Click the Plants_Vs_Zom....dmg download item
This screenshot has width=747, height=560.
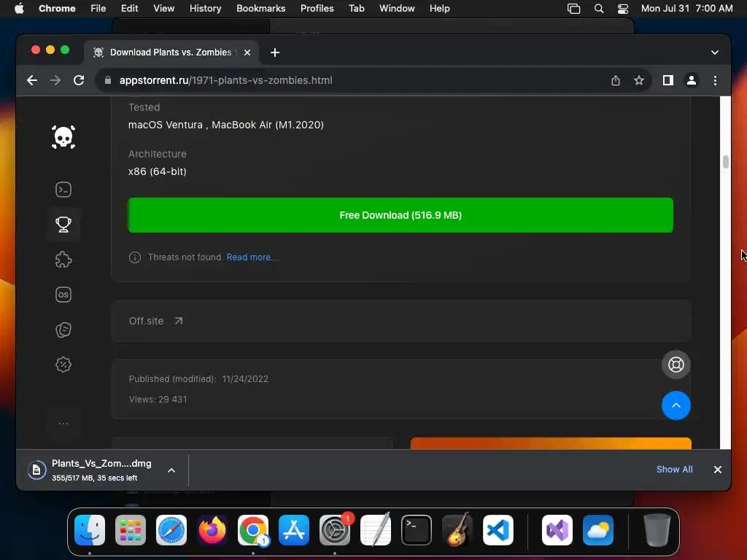(x=102, y=470)
